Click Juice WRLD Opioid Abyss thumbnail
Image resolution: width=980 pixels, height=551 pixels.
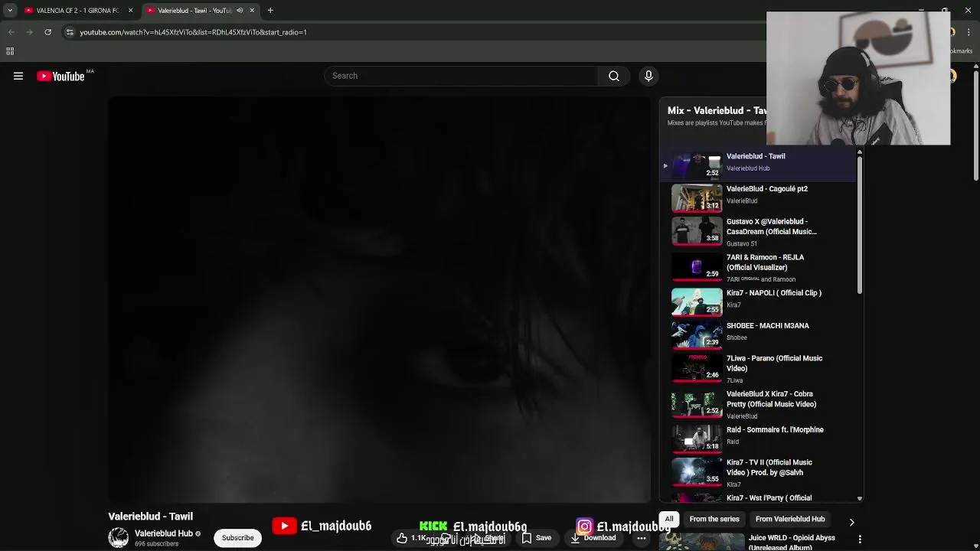point(702,542)
